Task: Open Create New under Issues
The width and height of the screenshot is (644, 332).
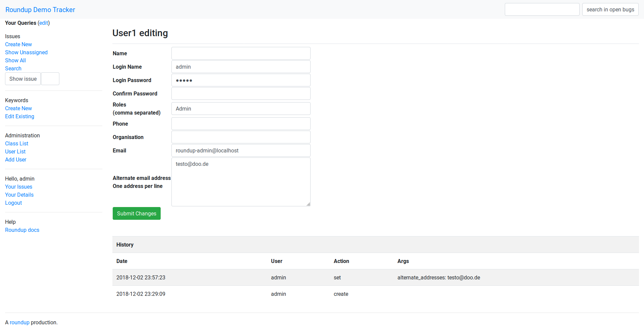Action: click(x=18, y=44)
